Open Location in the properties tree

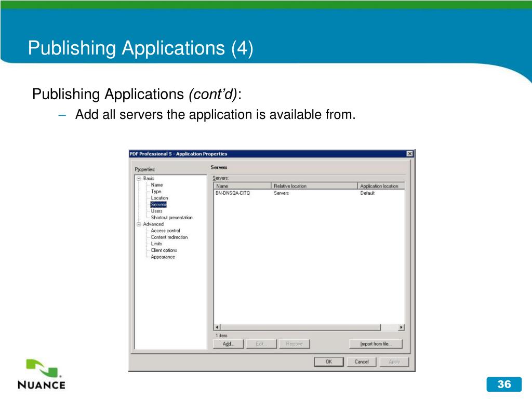(x=159, y=198)
